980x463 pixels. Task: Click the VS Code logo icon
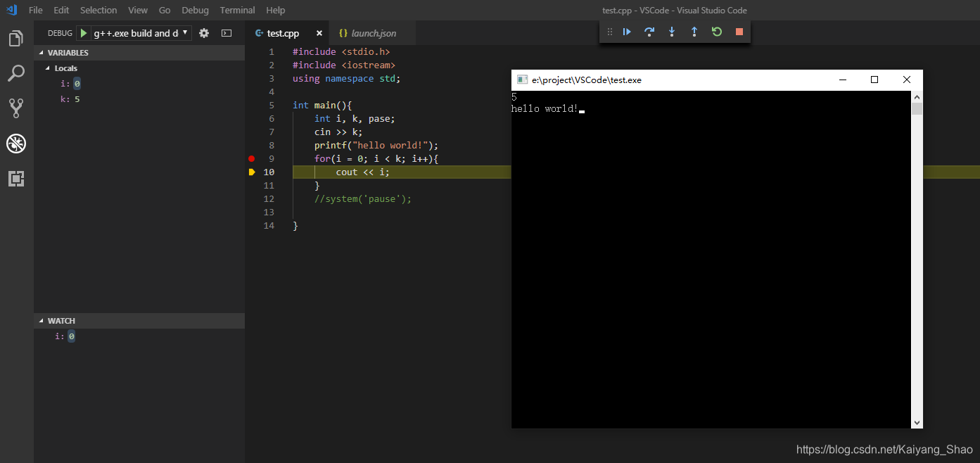tap(11, 10)
